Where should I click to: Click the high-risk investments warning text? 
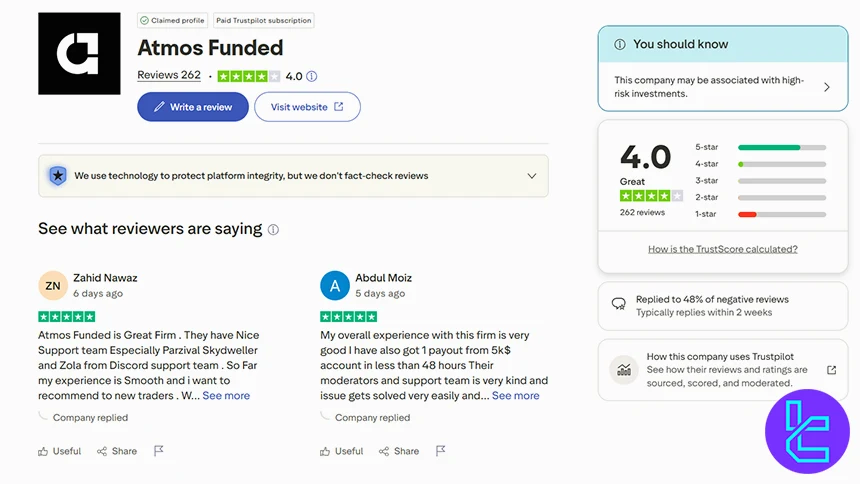click(709, 87)
